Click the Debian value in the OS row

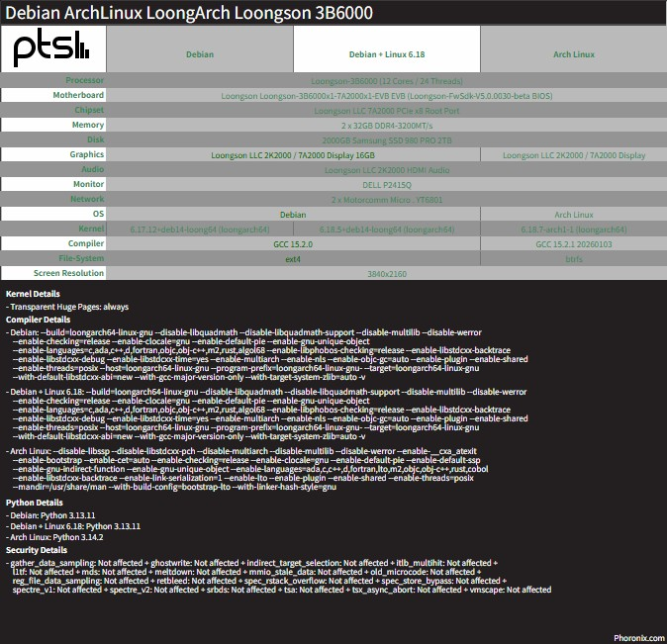[x=293, y=215]
